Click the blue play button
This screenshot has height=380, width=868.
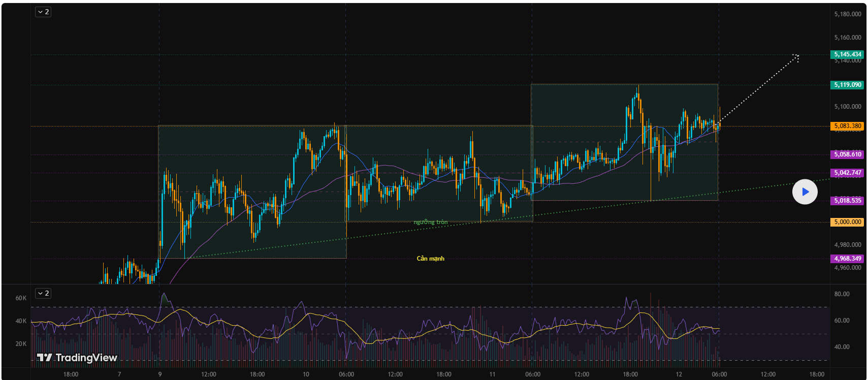pos(805,192)
